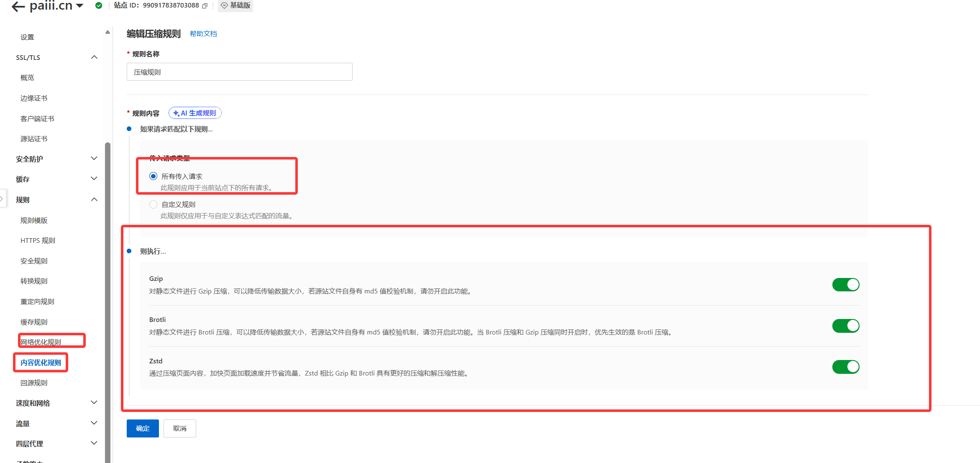This screenshot has height=463, width=980.
Task: Collapse the SSL/TLS sidebar section
Action: [x=94, y=57]
